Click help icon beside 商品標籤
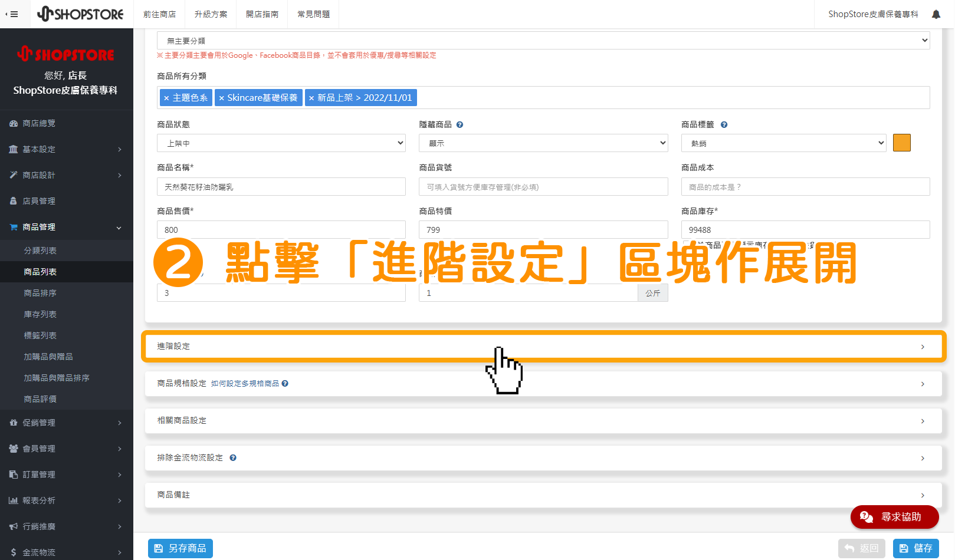The width and height of the screenshot is (955, 560). (724, 124)
